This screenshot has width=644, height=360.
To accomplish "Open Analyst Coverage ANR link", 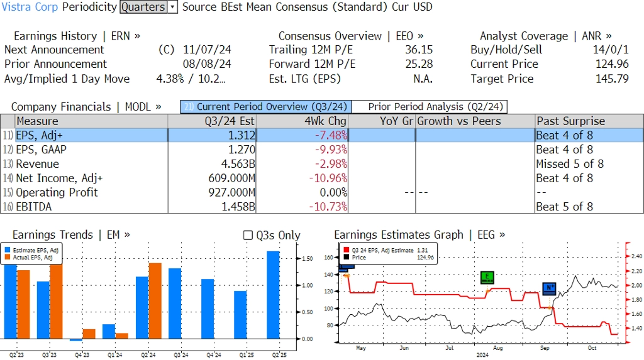I will 545,36.
